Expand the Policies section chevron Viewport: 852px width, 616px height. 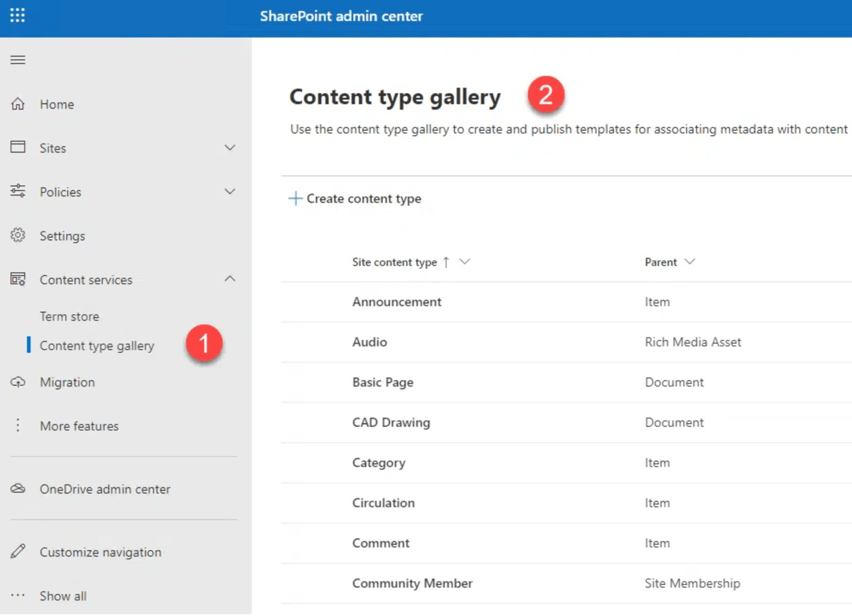[229, 192]
